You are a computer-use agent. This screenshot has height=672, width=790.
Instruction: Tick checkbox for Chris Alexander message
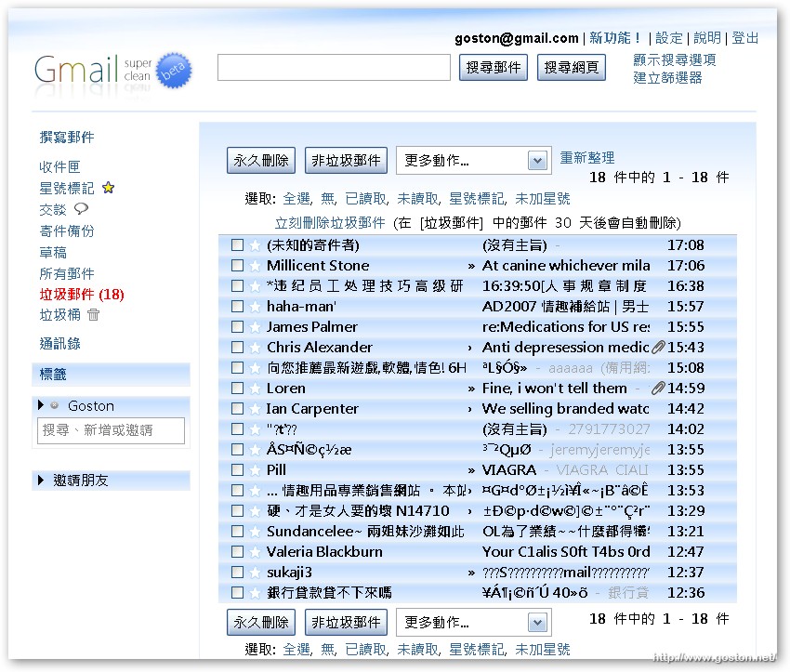click(237, 348)
